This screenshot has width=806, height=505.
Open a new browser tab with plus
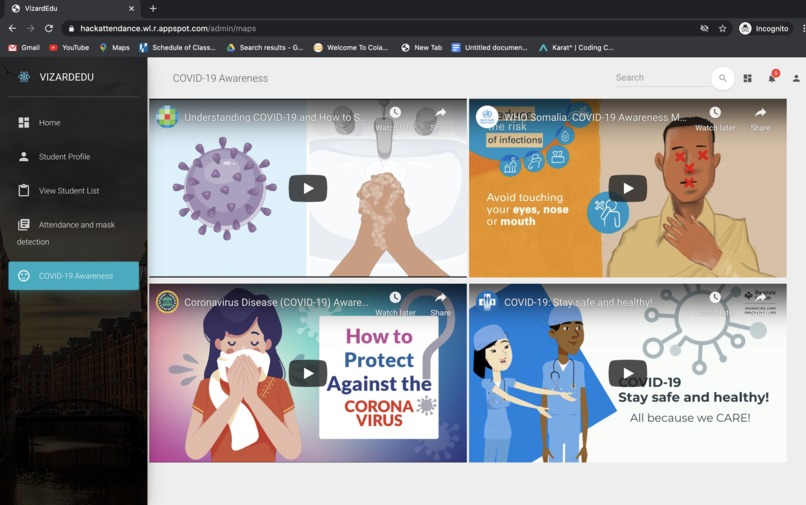pos(153,8)
